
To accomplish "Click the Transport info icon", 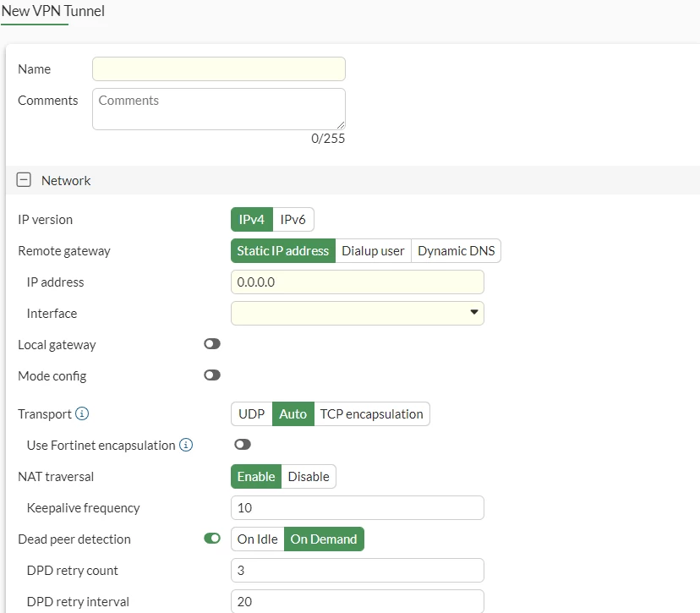I will point(82,413).
